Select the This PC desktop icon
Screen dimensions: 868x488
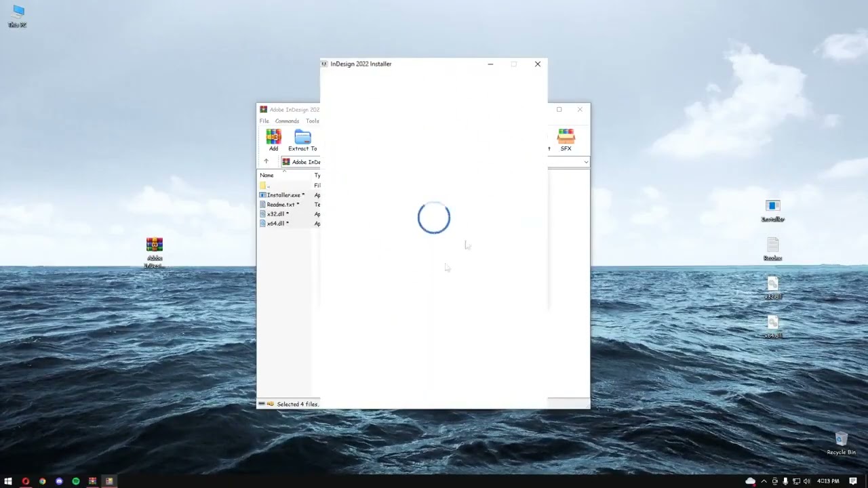(18, 16)
